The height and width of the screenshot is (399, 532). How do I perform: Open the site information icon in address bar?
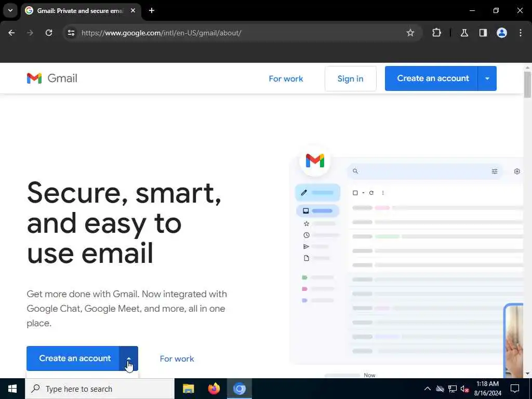71,33
